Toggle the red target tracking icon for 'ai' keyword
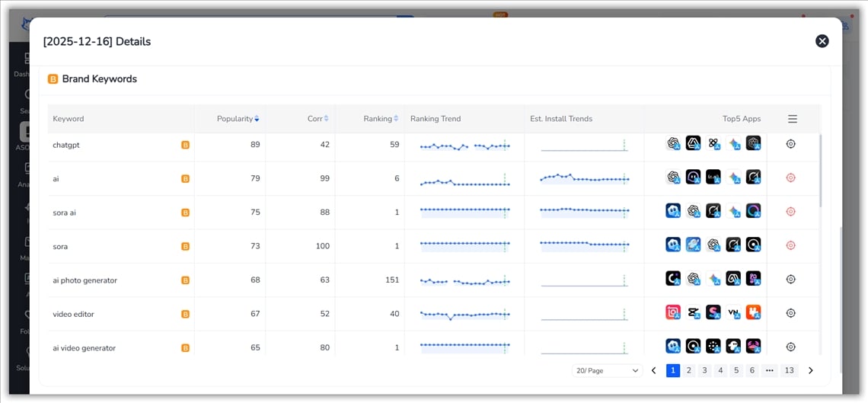 pos(790,178)
